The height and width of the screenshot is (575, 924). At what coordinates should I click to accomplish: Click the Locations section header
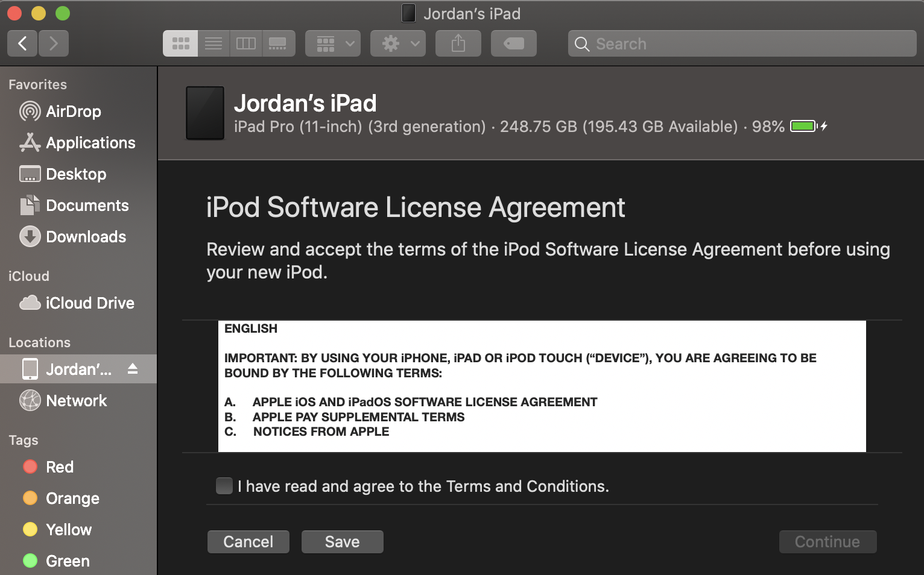click(40, 342)
